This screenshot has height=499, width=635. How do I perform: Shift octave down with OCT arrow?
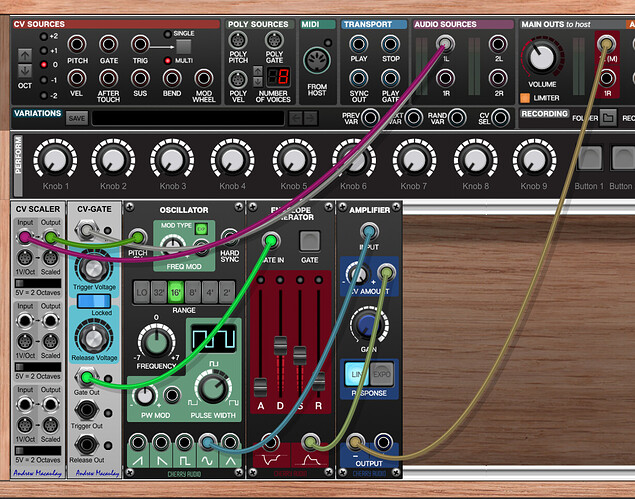click(x=25, y=71)
